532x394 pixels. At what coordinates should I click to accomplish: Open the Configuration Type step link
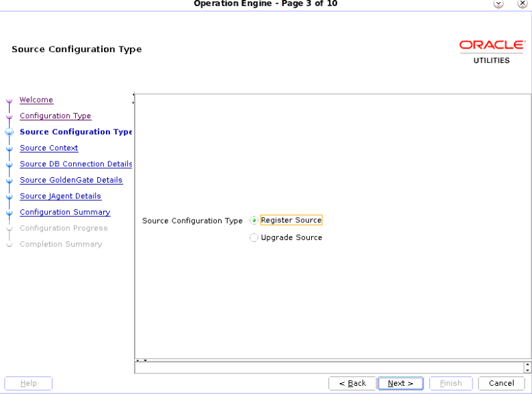tap(55, 116)
